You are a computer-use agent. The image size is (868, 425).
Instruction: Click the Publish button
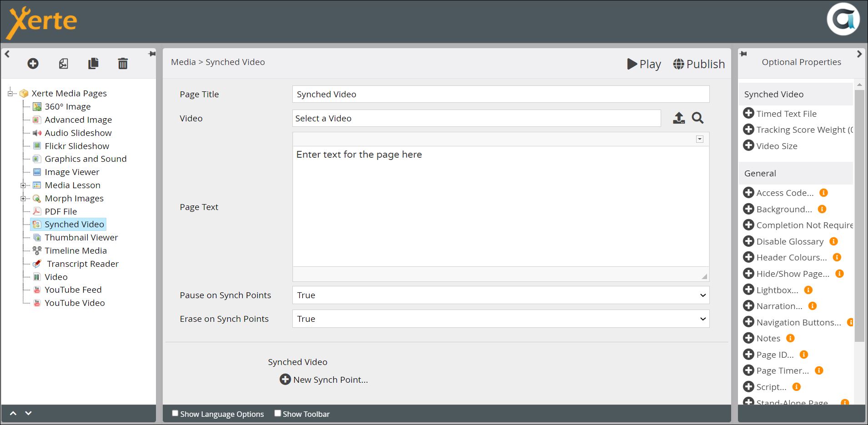tap(699, 64)
